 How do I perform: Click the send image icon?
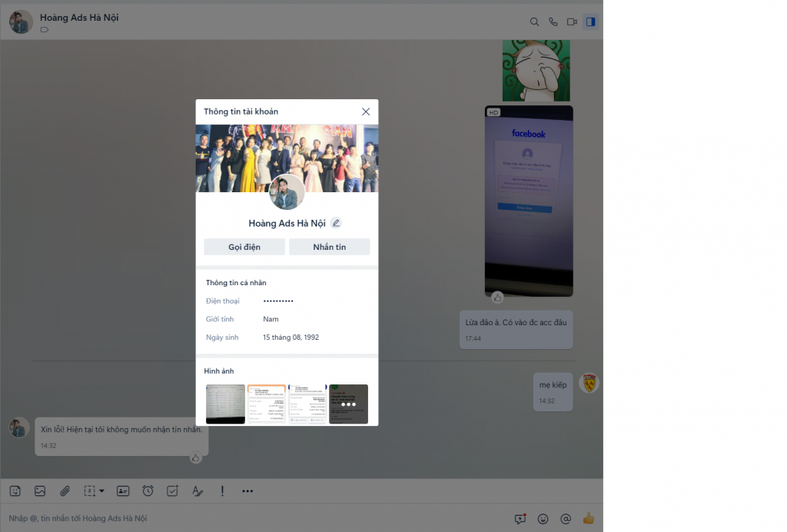(40, 490)
